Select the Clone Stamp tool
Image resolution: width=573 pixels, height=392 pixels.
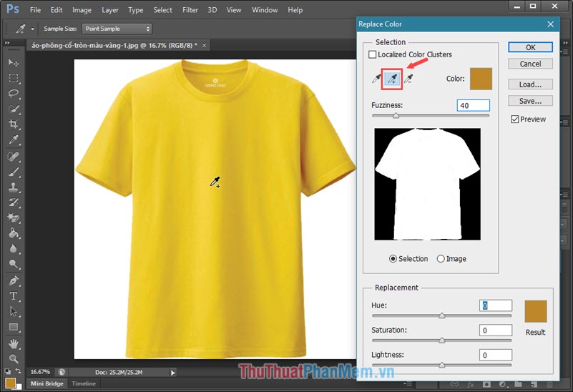[14, 187]
